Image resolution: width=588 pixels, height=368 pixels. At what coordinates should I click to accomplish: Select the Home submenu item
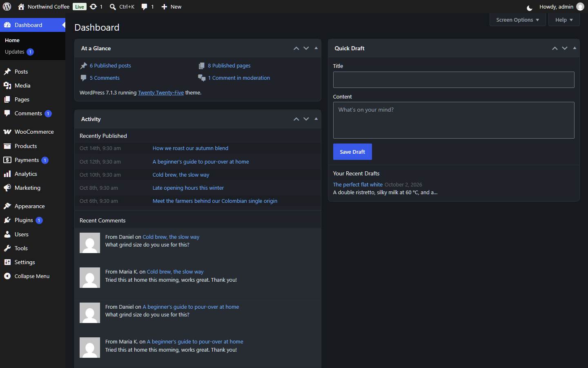pyautogui.click(x=33, y=40)
